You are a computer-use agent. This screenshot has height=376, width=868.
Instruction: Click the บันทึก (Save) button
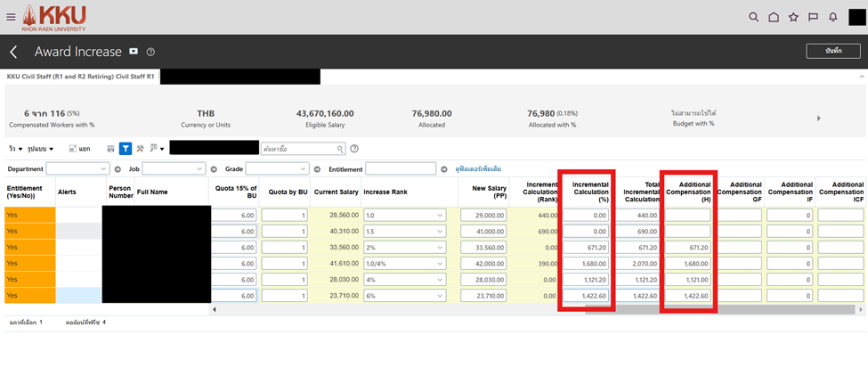(832, 52)
